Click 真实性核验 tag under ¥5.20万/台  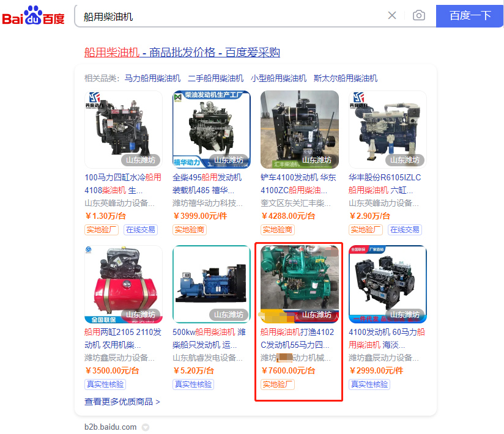pos(193,384)
